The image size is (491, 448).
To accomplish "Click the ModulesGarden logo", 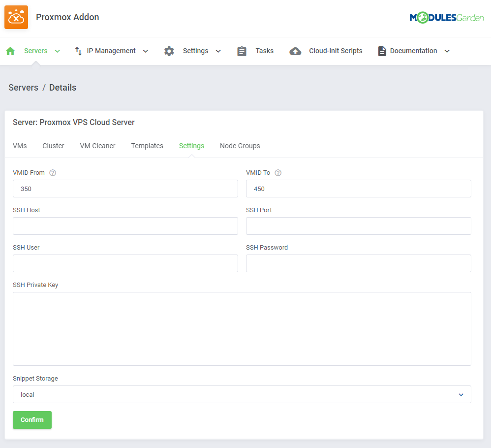I will (x=447, y=18).
